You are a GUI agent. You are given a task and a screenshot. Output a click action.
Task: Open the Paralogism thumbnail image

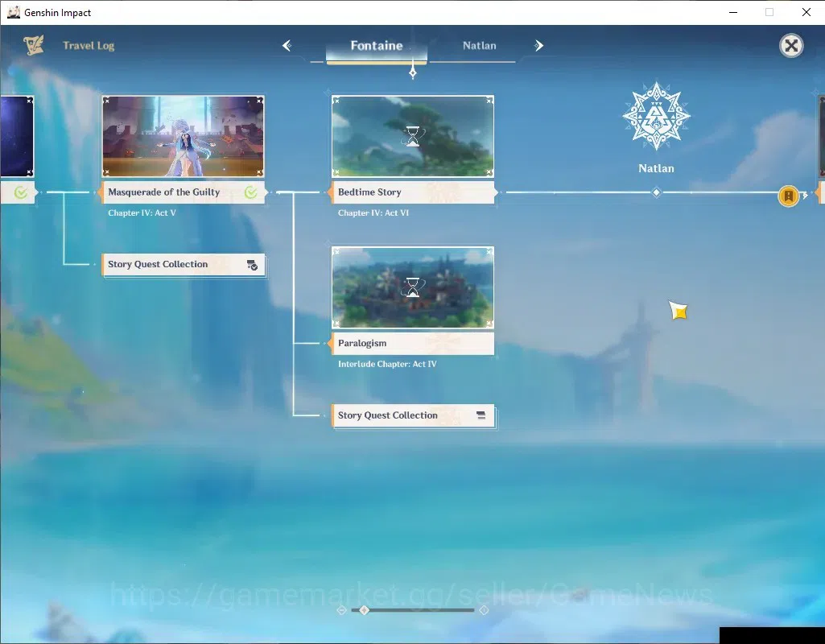412,287
